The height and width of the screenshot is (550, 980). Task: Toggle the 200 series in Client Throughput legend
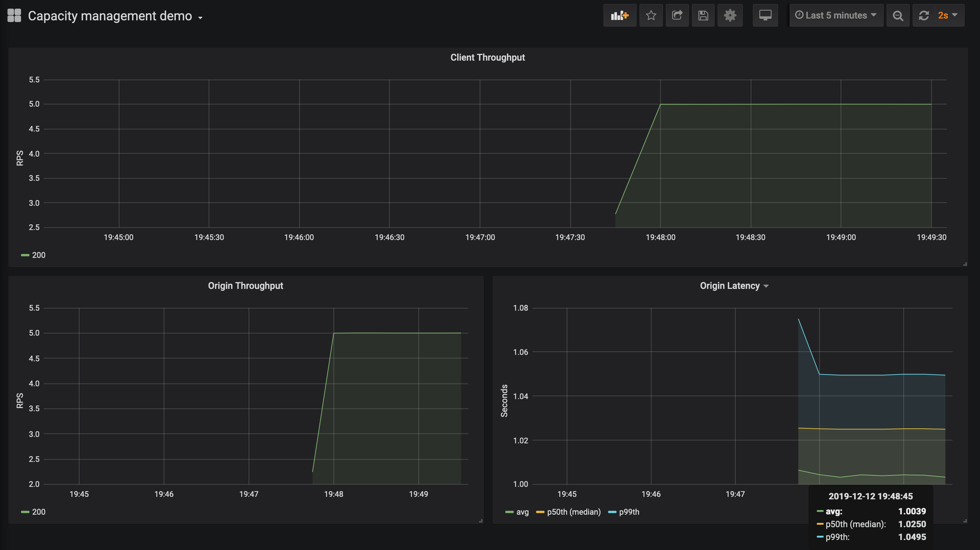(39, 255)
